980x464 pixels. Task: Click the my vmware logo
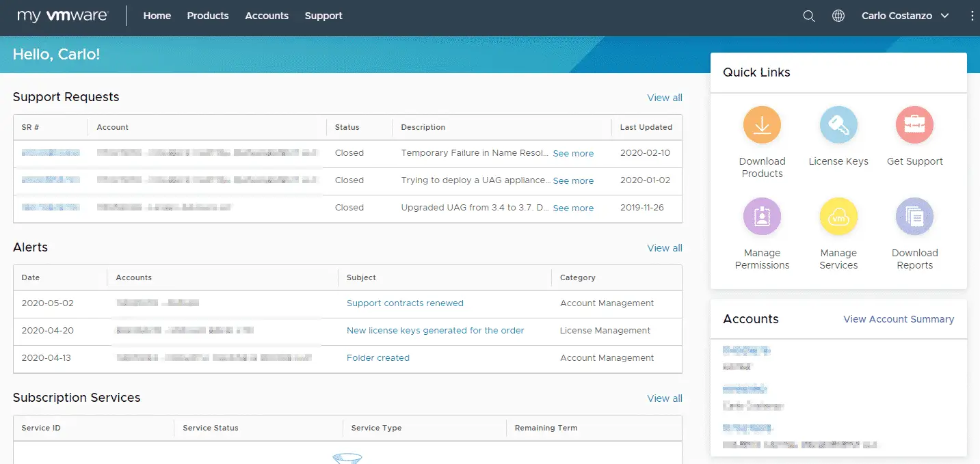(62, 16)
